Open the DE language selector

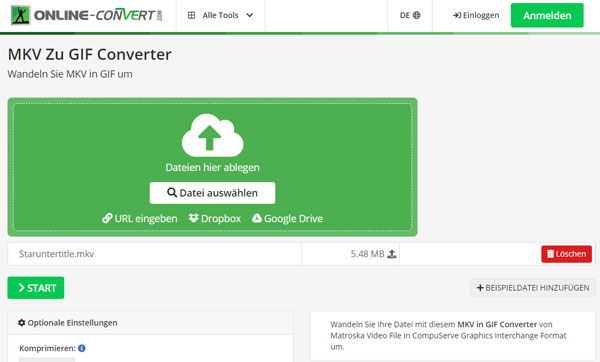(x=410, y=15)
